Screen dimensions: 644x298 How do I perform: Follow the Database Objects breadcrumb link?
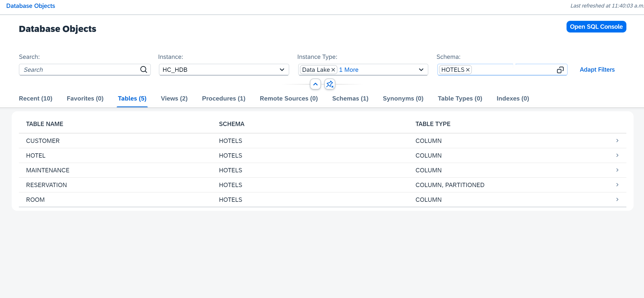click(x=31, y=6)
